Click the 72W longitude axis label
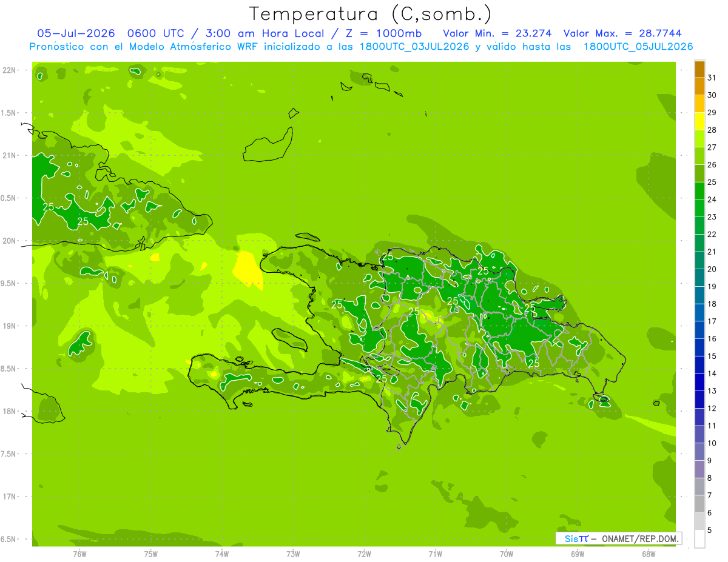728x562 pixels. 364,554
